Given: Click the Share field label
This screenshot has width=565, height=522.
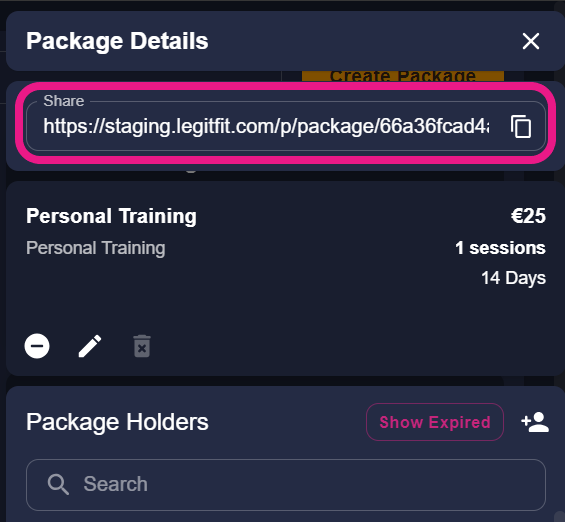Looking at the screenshot, I should coord(64,101).
